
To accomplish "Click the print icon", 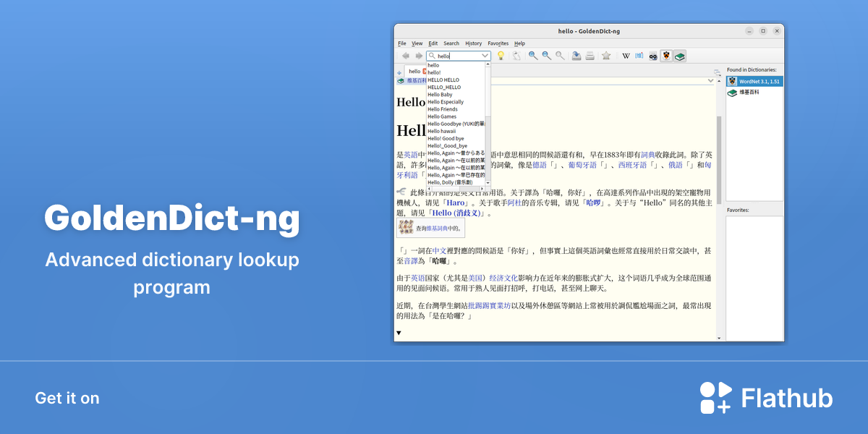I will point(590,56).
